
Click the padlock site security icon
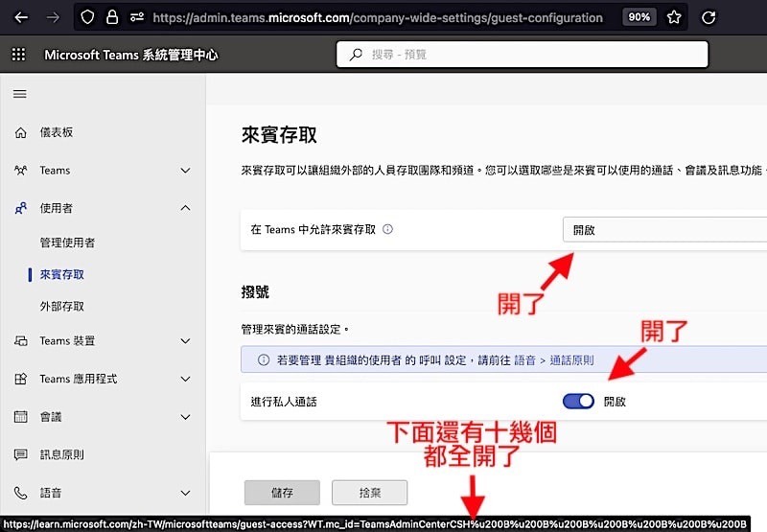tap(112, 17)
